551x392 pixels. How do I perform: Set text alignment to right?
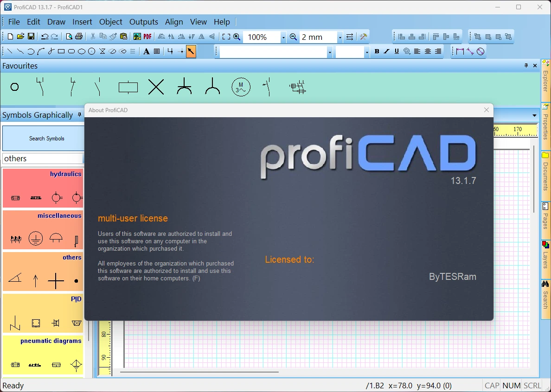coord(438,51)
